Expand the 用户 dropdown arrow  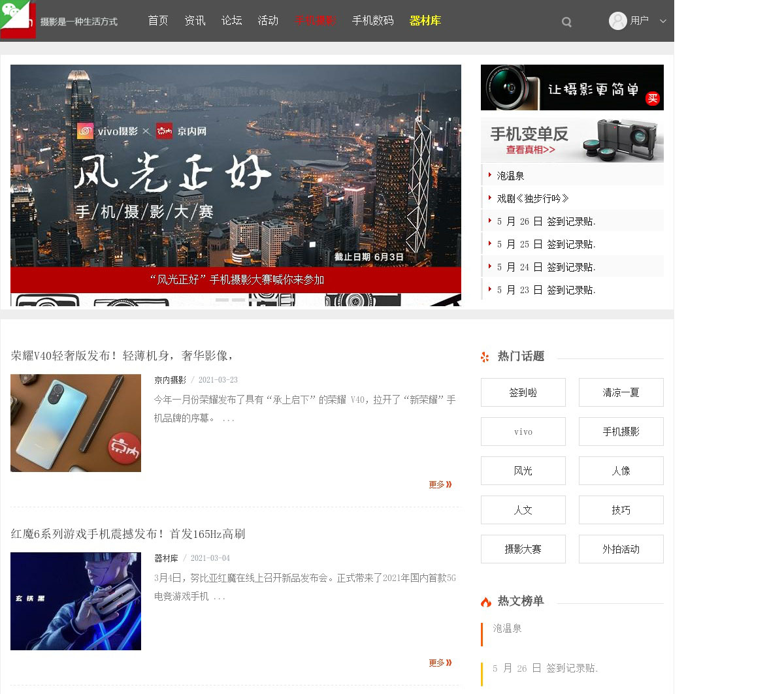[663, 21]
